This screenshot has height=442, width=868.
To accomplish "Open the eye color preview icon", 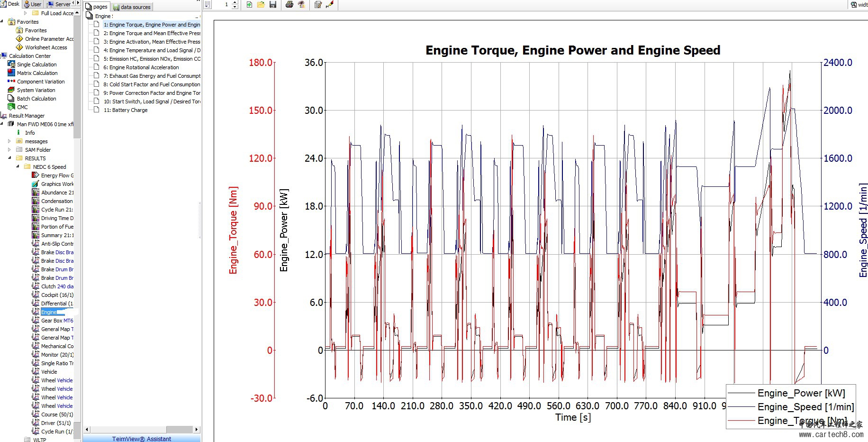I will pyautogui.click(x=301, y=5).
